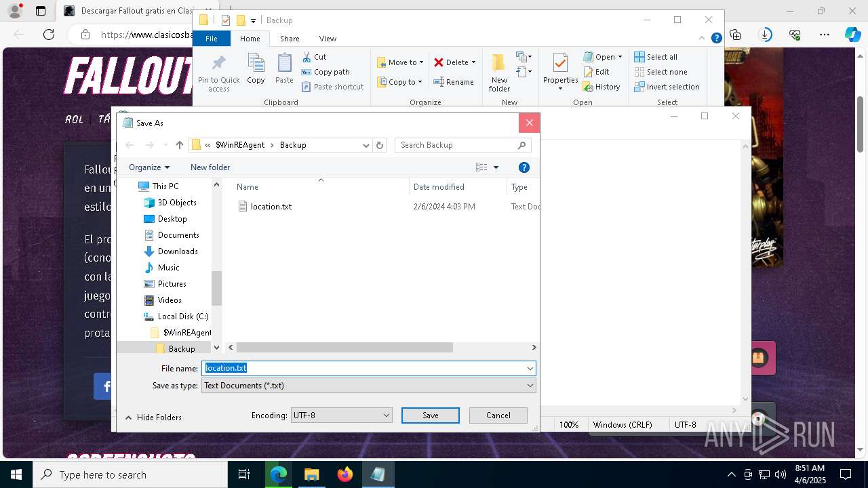The width and height of the screenshot is (868, 488).
Task: Click the Properties ribbon icon
Action: coord(560,63)
